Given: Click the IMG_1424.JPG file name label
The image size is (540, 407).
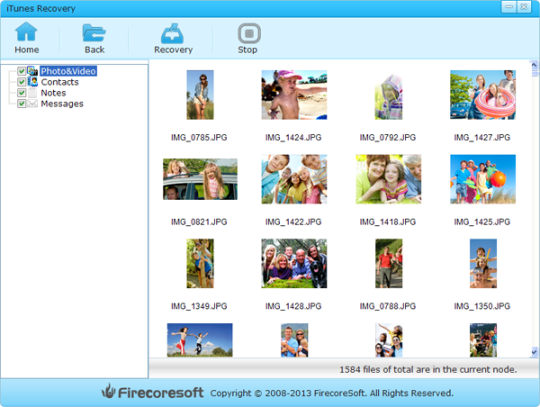Looking at the screenshot, I should (x=293, y=137).
